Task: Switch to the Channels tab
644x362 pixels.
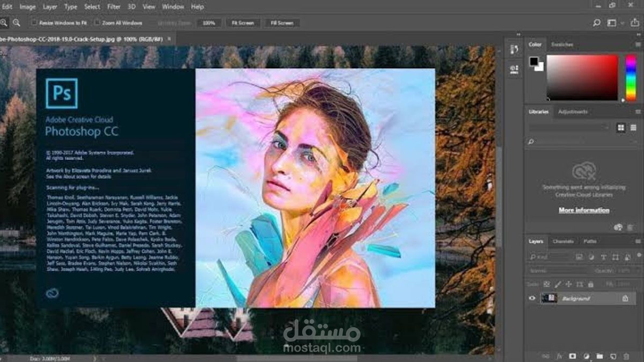Action: 563,241
